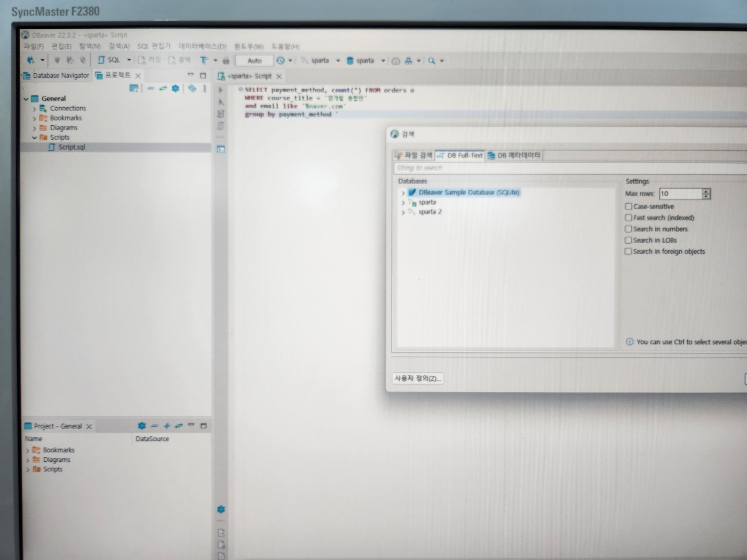Select the DBeaver Sample Database (SQLite) row

(x=464, y=193)
